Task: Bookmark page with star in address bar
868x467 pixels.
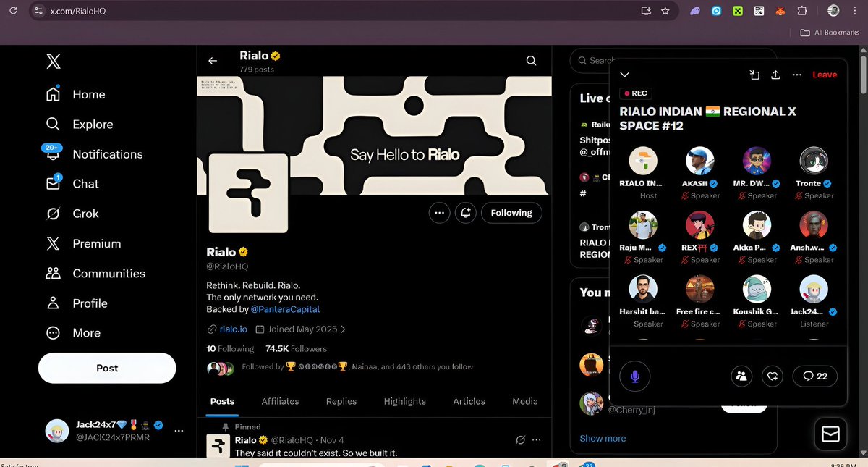Action: [665, 11]
